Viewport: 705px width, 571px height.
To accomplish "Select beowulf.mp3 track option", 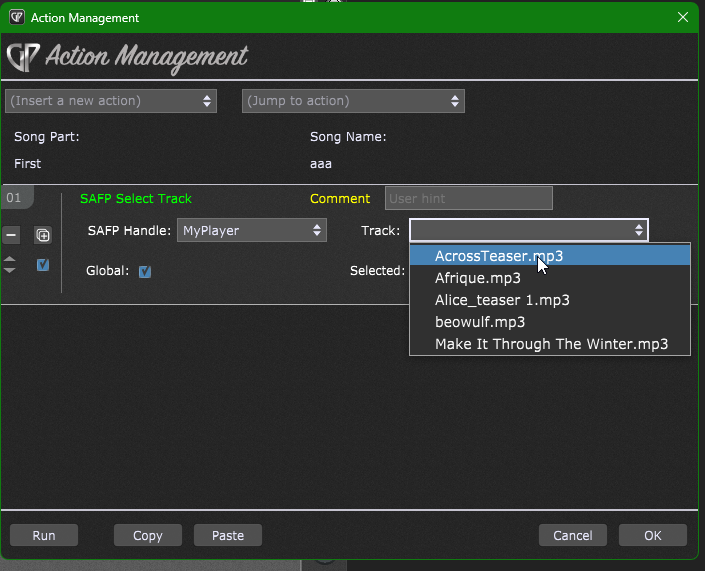I will pos(480,322).
